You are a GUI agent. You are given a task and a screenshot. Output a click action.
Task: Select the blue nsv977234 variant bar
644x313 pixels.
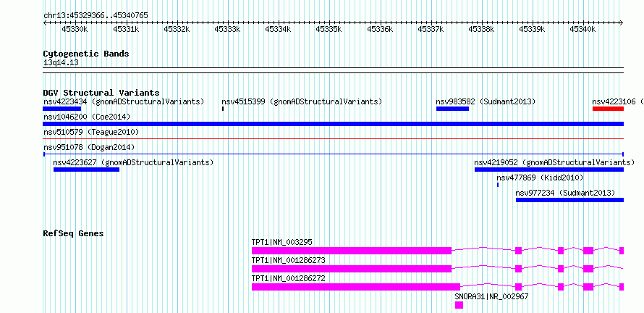pyautogui.click(x=569, y=200)
